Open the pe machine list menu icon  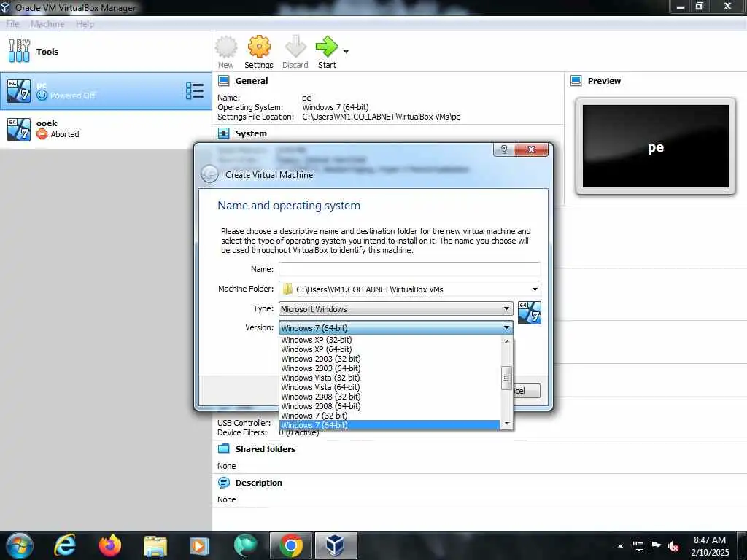[194, 91]
